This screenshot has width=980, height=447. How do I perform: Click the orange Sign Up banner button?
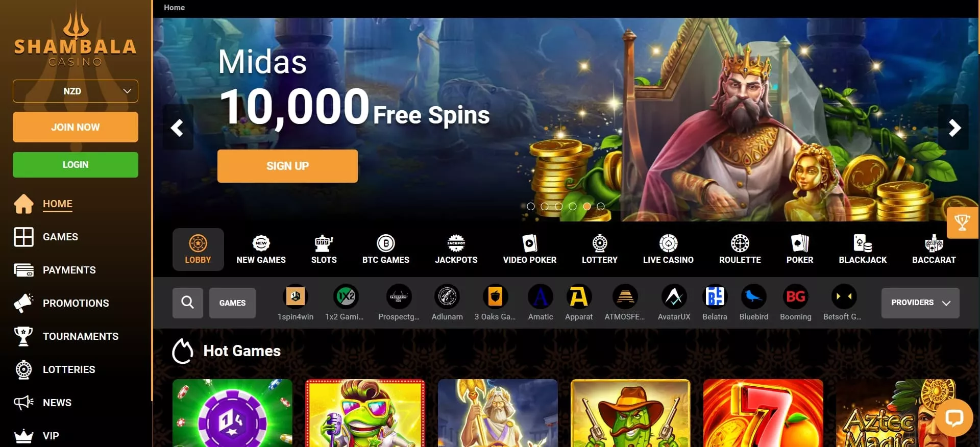click(287, 166)
